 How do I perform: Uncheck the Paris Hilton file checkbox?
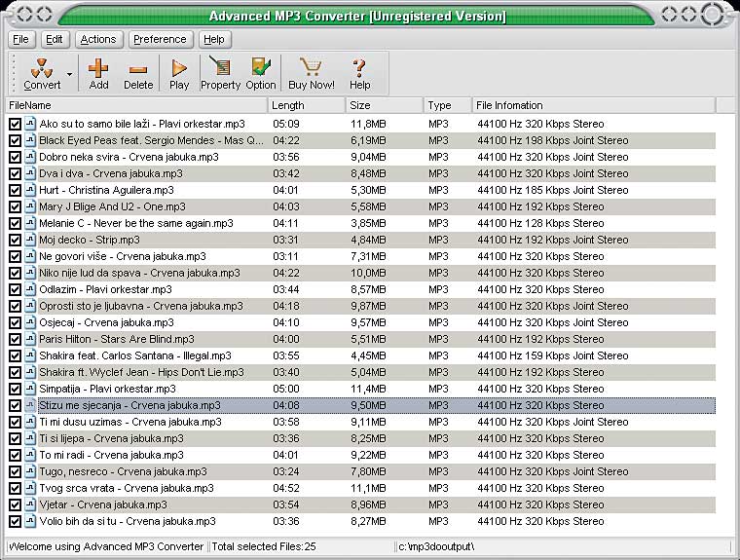15,340
